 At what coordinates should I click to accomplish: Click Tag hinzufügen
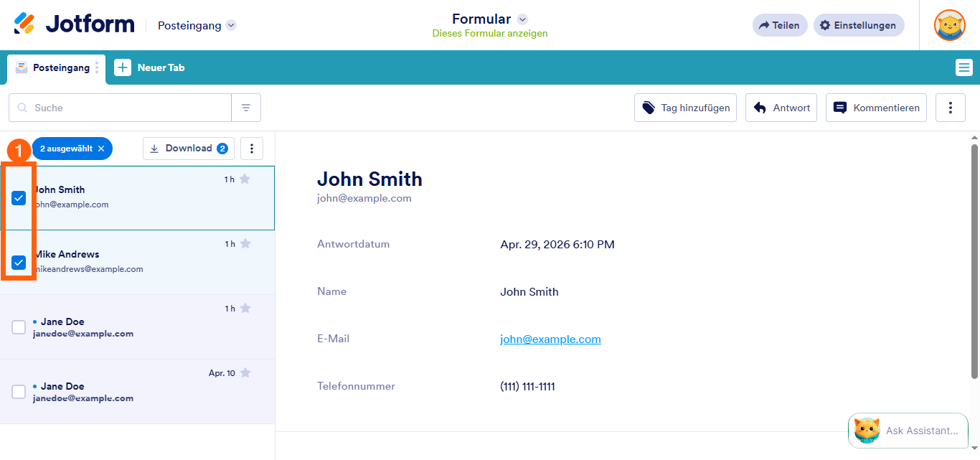[685, 108]
